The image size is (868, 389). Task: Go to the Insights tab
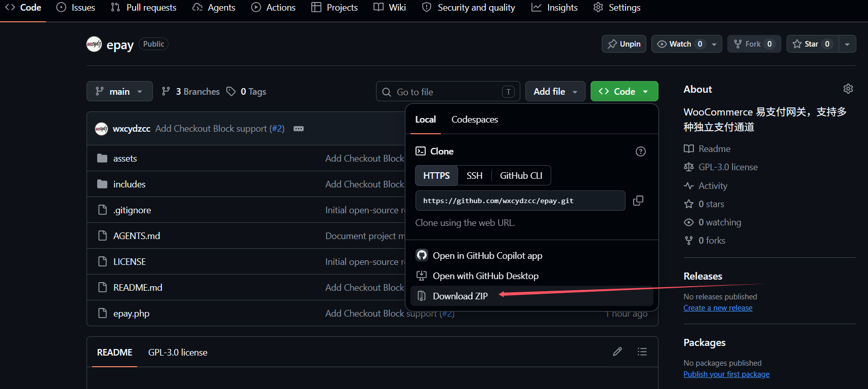point(555,8)
